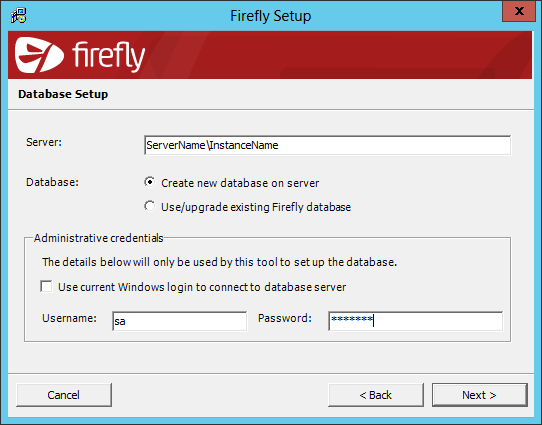The height and width of the screenshot is (425, 542).
Task: Click the Firefly logo emblem in banner
Action: [39, 55]
